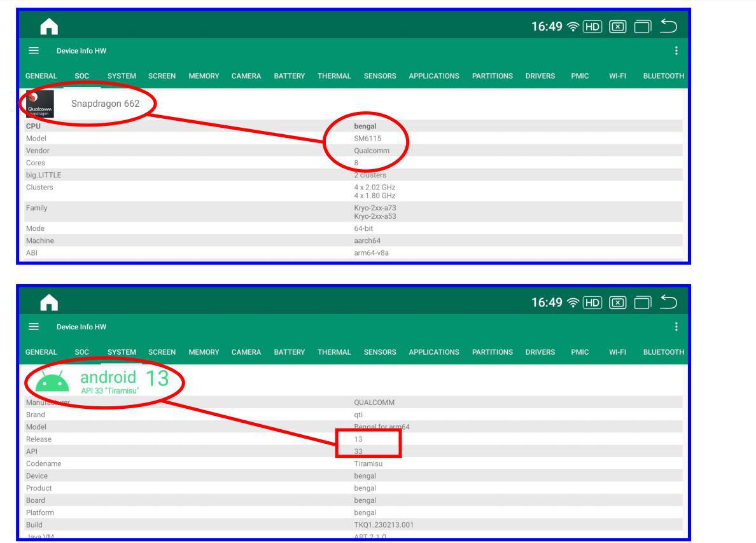The image size is (756, 543).
Task: Select the Snapdragon 662 heading text
Action: point(105,104)
